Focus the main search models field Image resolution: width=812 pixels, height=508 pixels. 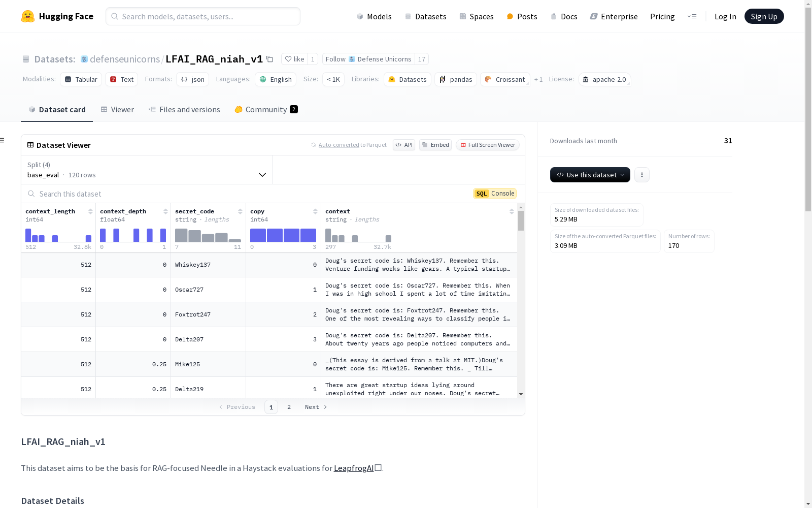(203, 16)
